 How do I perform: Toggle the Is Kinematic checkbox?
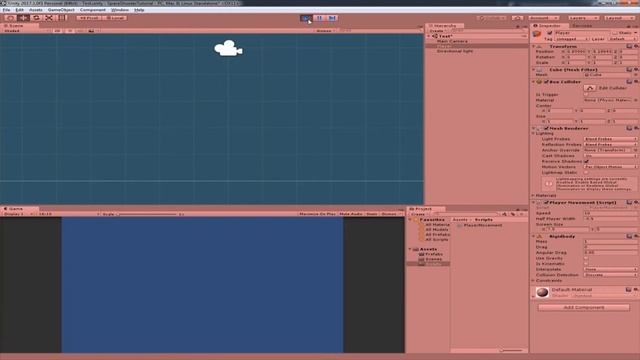(x=587, y=264)
